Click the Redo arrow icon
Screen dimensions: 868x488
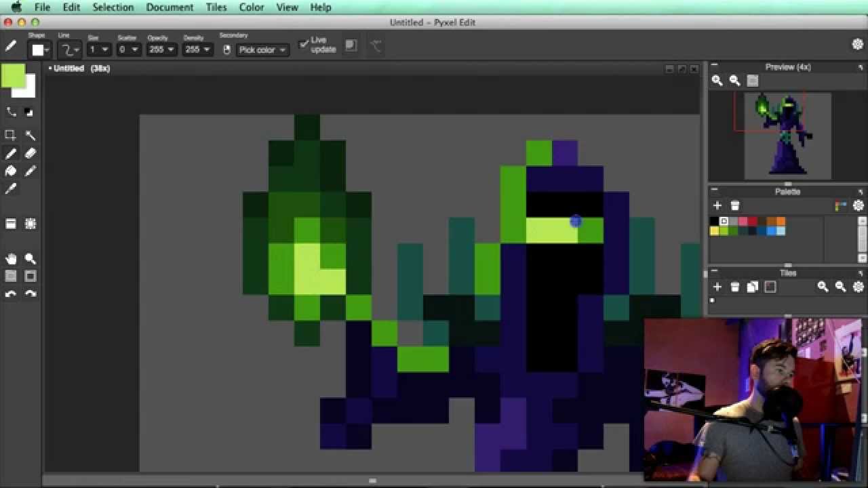click(31, 294)
